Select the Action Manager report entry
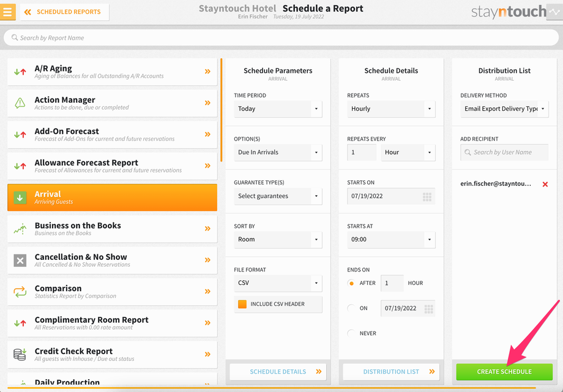This screenshot has height=392, width=563. tap(112, 103)
